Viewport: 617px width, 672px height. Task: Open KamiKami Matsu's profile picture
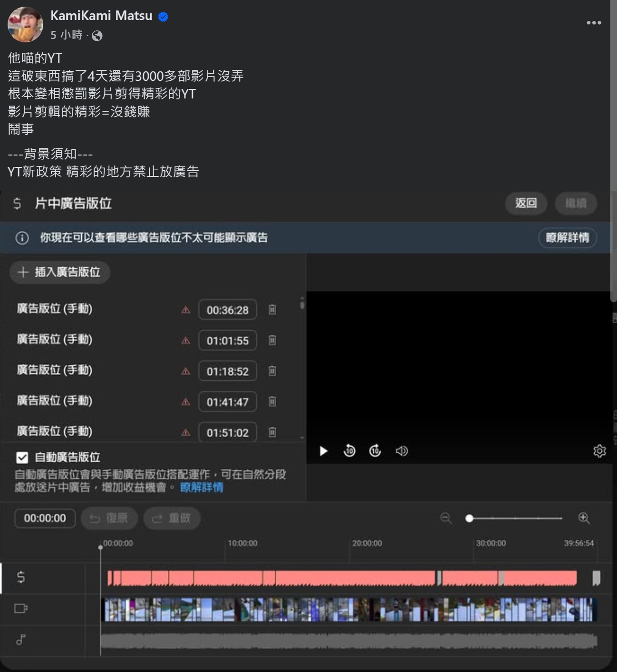tap(25, 25)
